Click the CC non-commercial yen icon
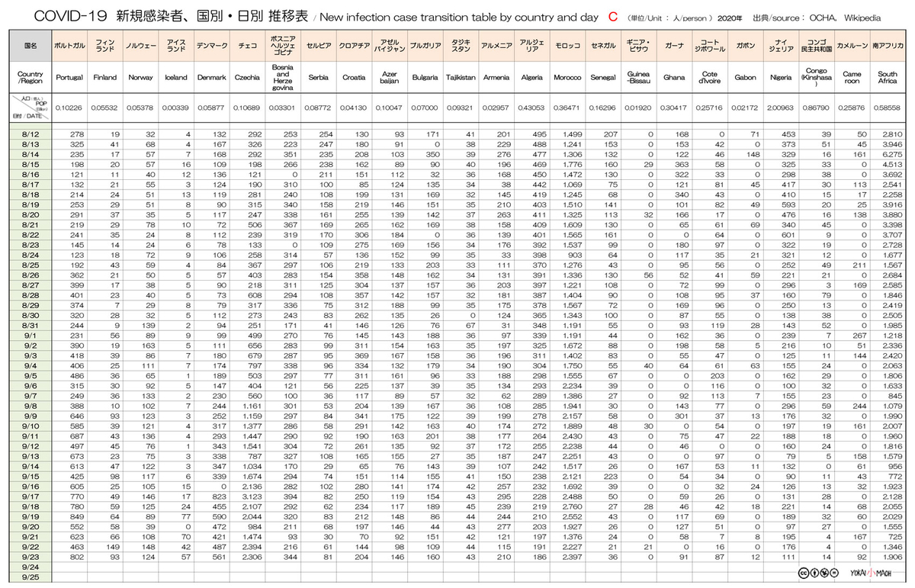This screenshot has width=915, height=588. tap(823, 574)
